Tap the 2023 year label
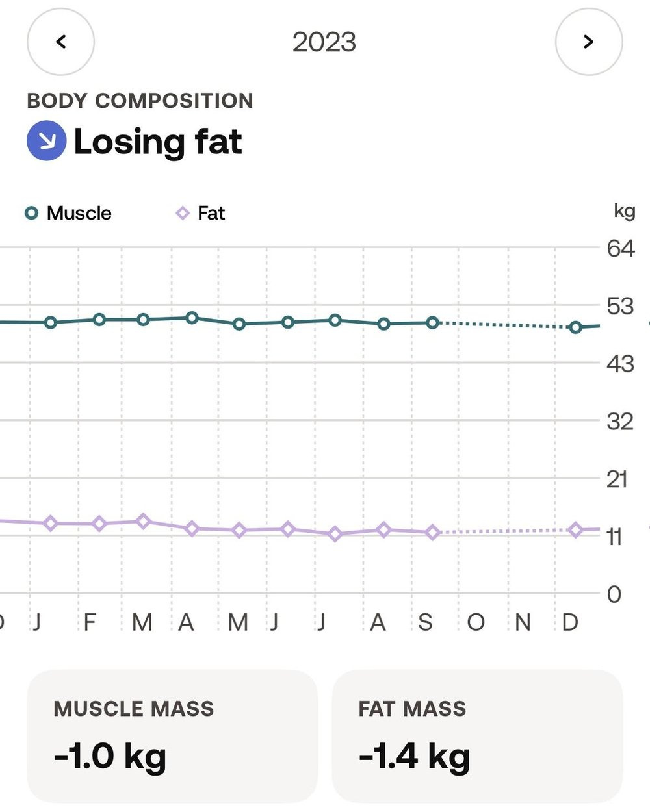 tap(324, 42)
